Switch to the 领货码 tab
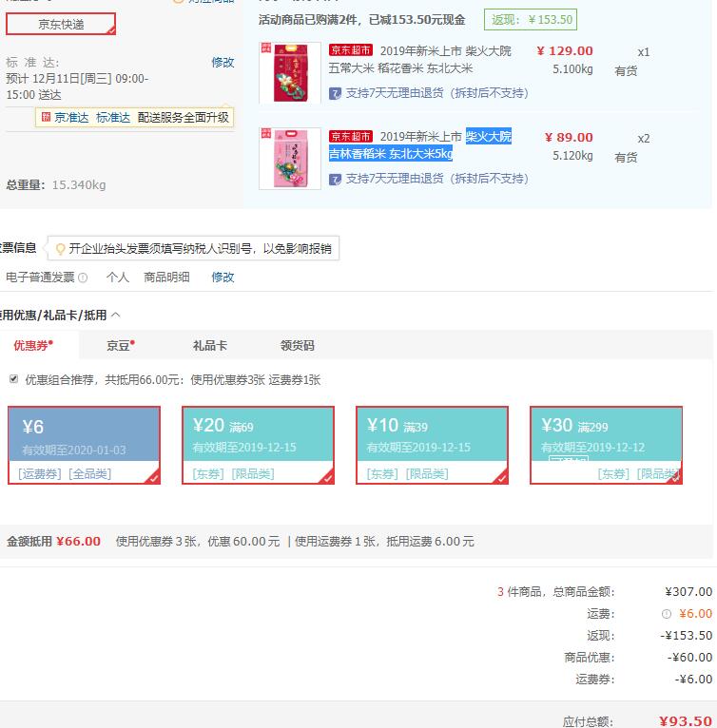 coord(298,345)
